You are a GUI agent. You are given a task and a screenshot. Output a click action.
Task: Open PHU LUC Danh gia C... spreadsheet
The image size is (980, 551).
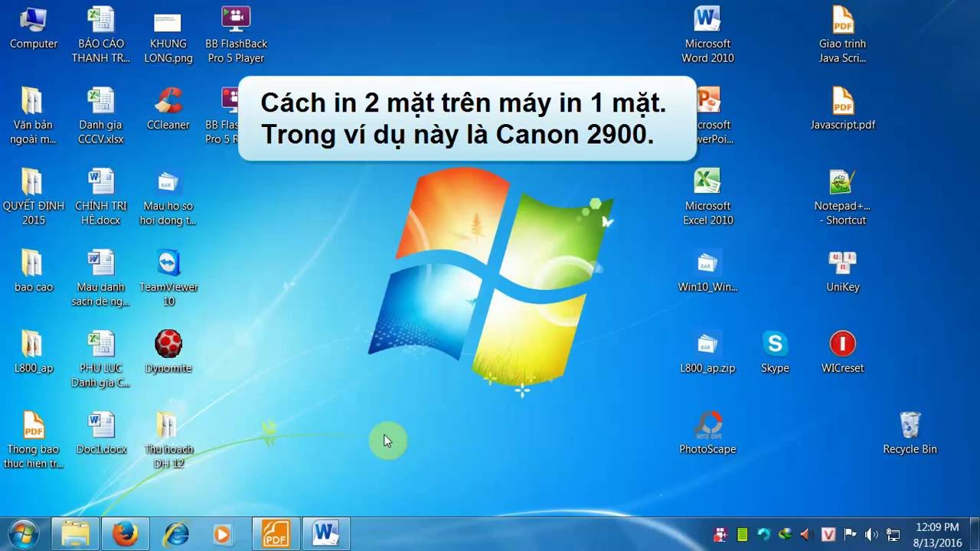click(101, 360)
